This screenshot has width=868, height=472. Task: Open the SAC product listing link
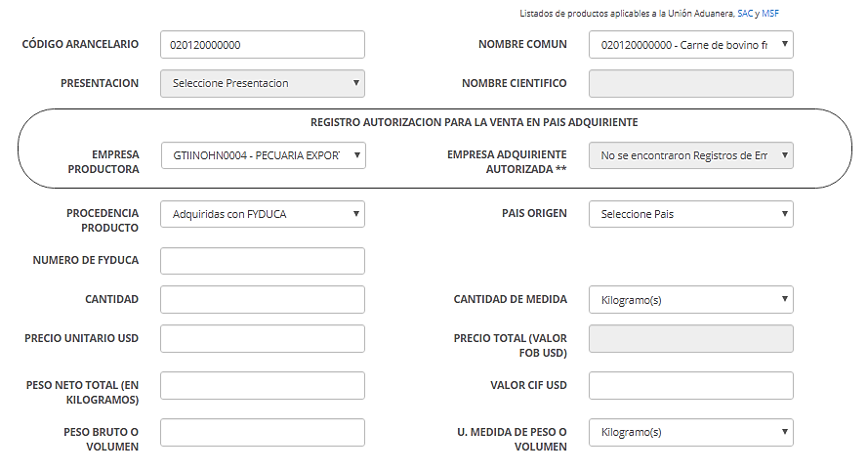coord(745,14)
